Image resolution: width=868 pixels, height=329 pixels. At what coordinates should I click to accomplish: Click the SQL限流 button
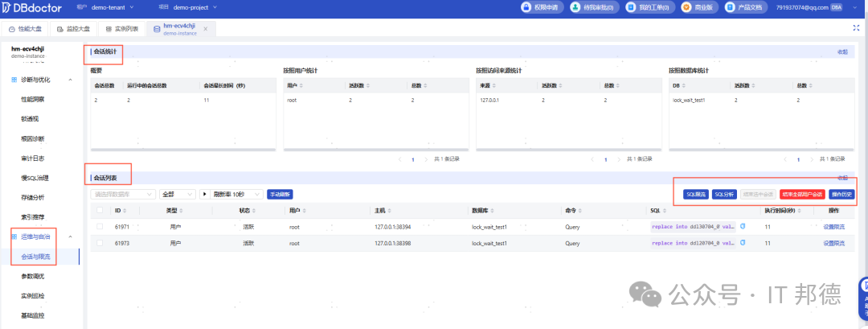coord(696,195)
